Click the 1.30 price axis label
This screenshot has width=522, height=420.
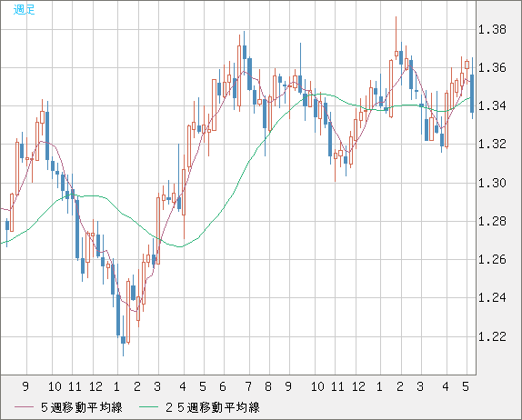[492, 183]
